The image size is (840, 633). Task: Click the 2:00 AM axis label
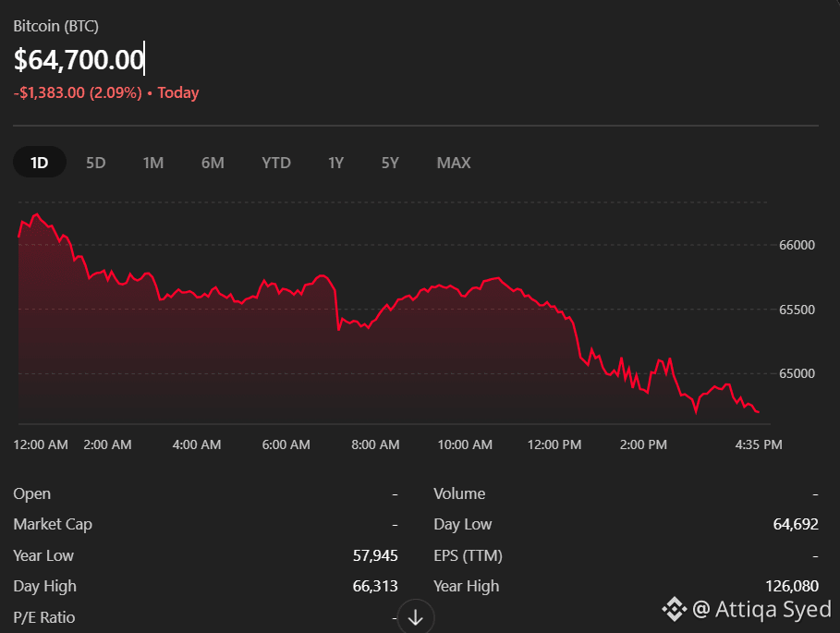point(107,444)
